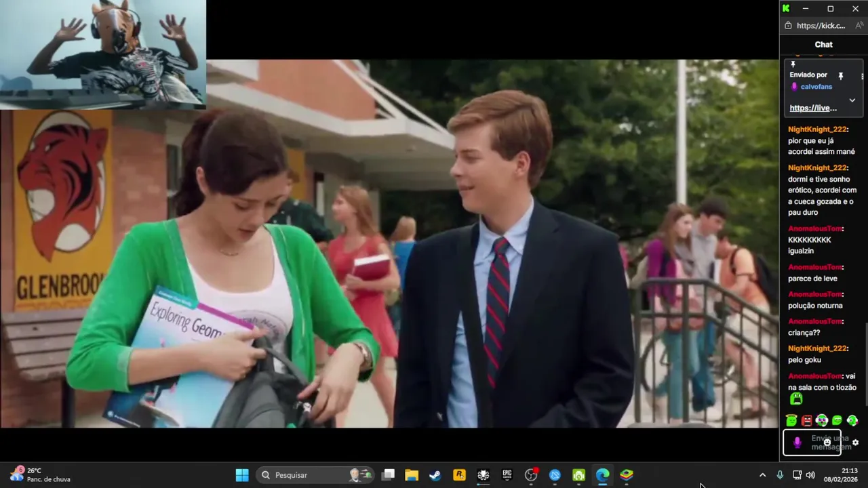
Task: Click AnomalousTom name above 'polução noturna'
Action: (x=814, y=294)
